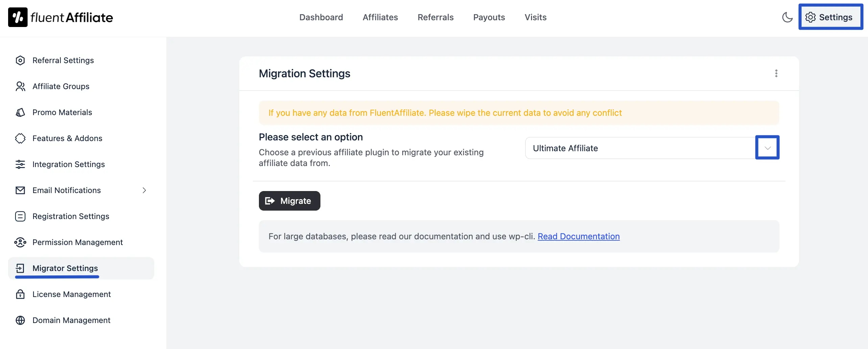
Task: Toggle dark mode moon icon
Action: coord(787,17)
